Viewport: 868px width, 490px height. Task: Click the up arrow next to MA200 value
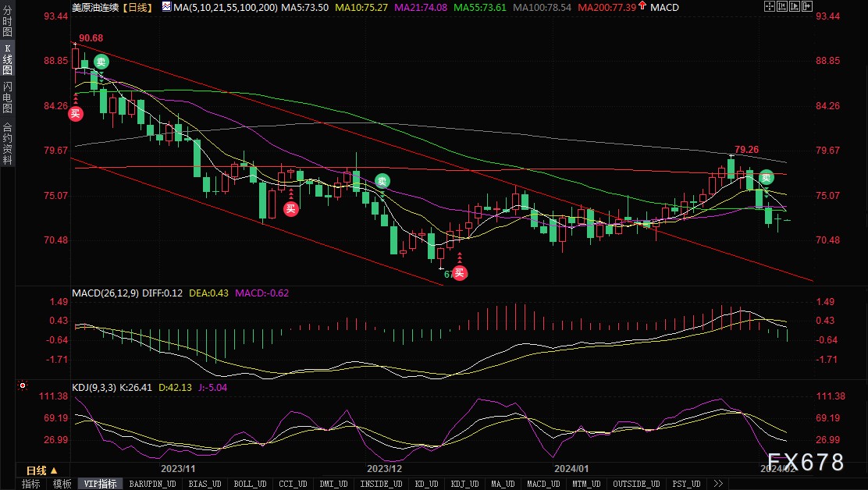click(x=641, y=7)
